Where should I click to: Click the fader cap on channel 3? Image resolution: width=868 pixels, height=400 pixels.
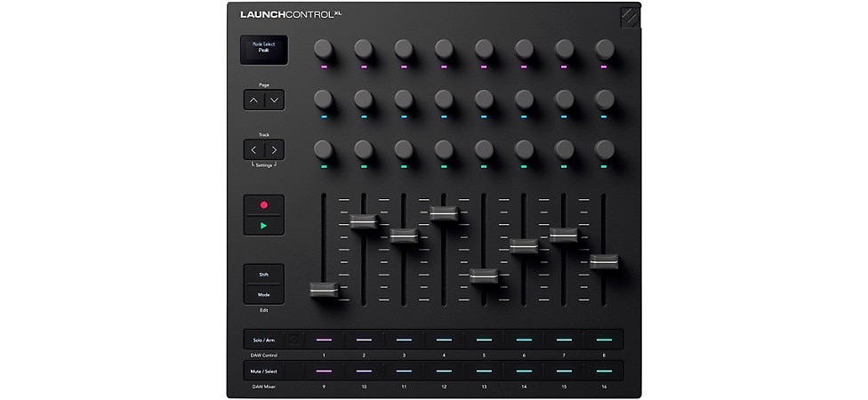point(404,236)
